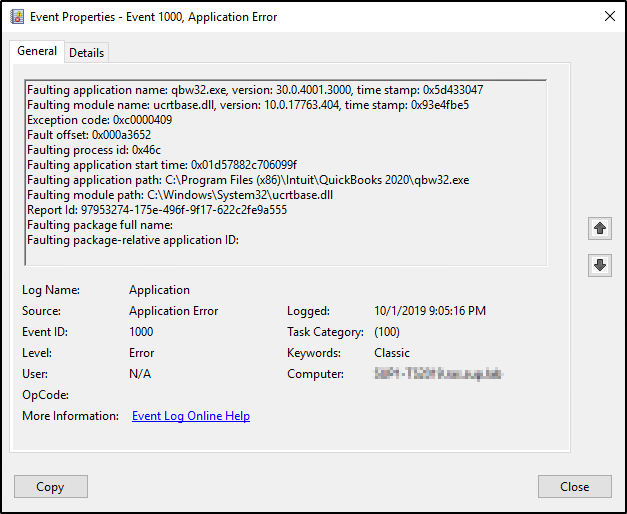Close the dialog with the X button
Image resolution: width=627 pixels, height=514 pixels.
[x=609, y=16]
